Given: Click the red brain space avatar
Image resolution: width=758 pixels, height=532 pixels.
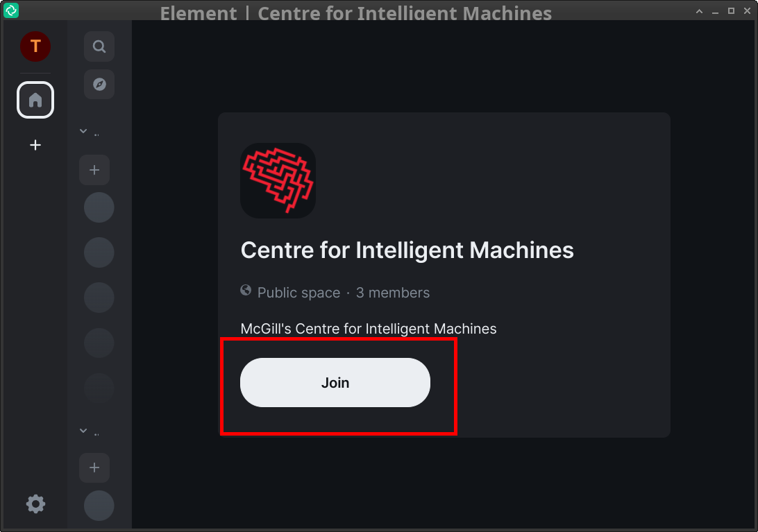Looking at the screenshot, I should pos(278,181).
